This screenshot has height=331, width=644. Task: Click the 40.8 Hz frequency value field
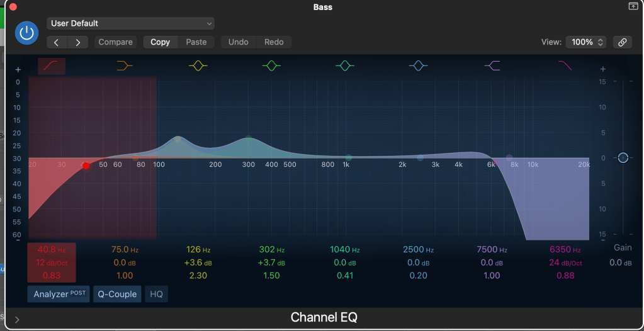point(52,250)
